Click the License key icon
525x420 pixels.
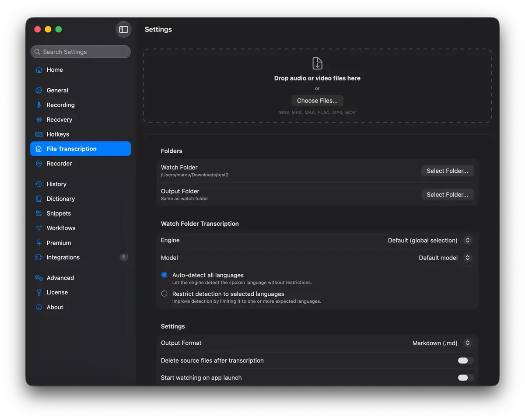point(39,292)
